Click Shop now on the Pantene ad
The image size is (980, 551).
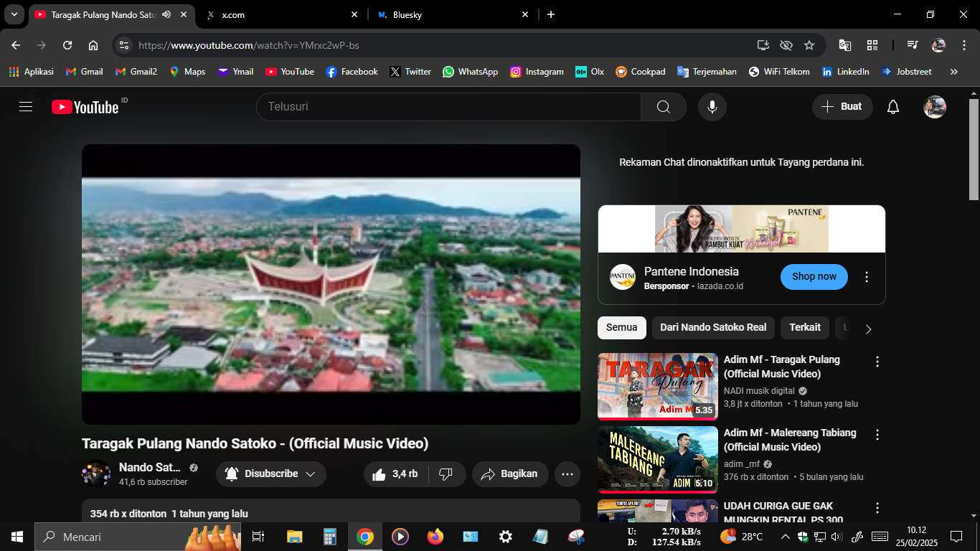814,277
